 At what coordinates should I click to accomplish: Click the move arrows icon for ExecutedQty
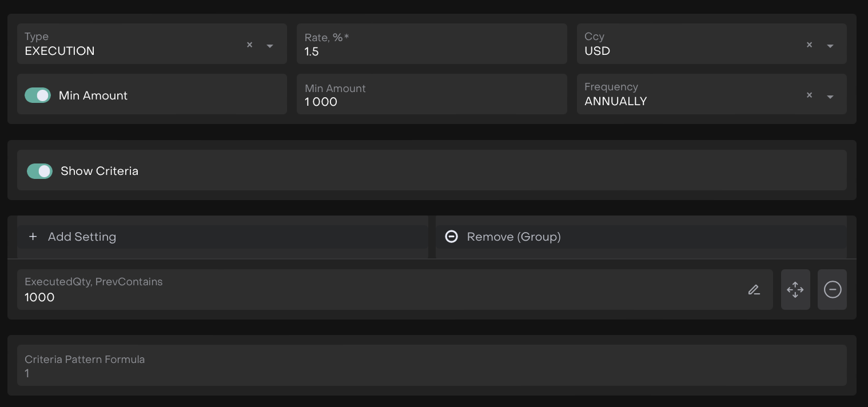click(x=795, y=290)
